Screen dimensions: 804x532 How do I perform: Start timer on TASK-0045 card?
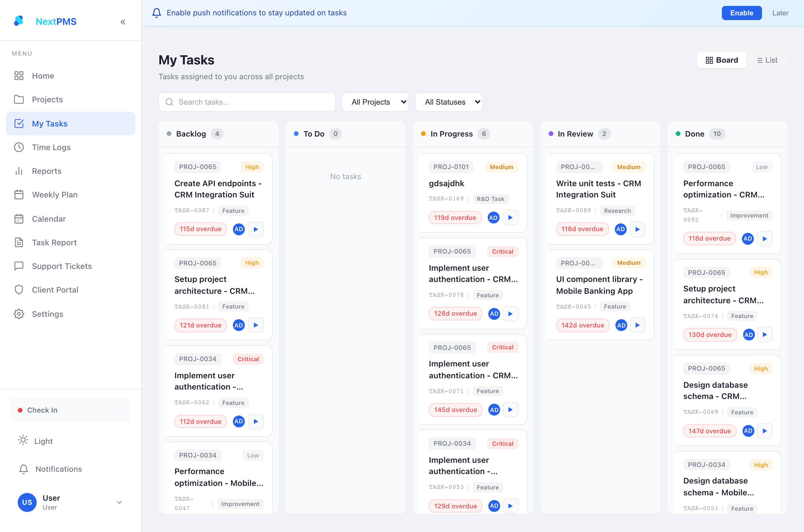click(x=637, y=325)
